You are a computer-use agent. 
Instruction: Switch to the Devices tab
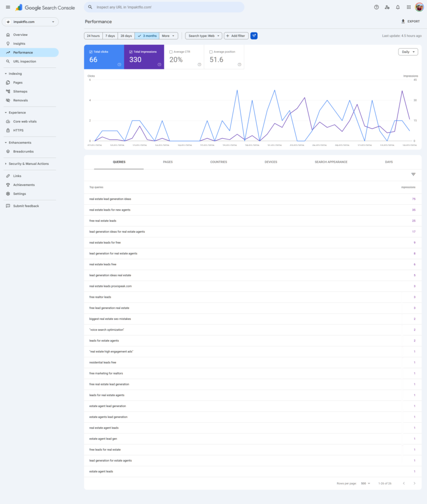[x=271, y=161]
